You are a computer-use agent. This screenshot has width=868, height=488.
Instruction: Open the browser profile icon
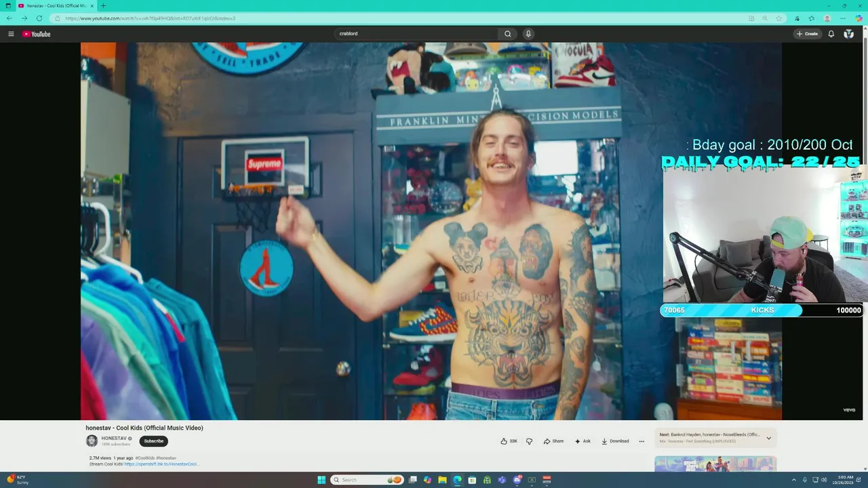pyautogui.click(x=827, y=18)
